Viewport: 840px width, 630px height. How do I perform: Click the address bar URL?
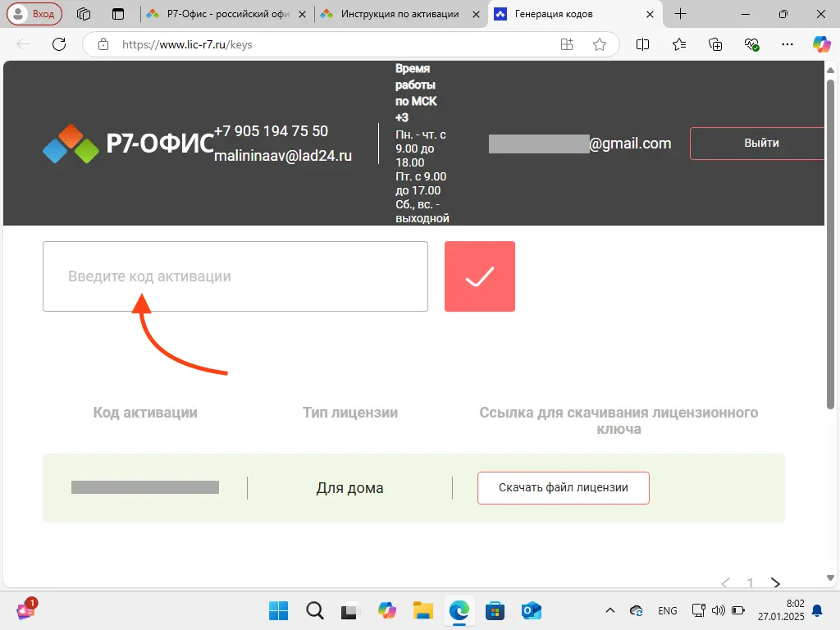pos(187,44)
